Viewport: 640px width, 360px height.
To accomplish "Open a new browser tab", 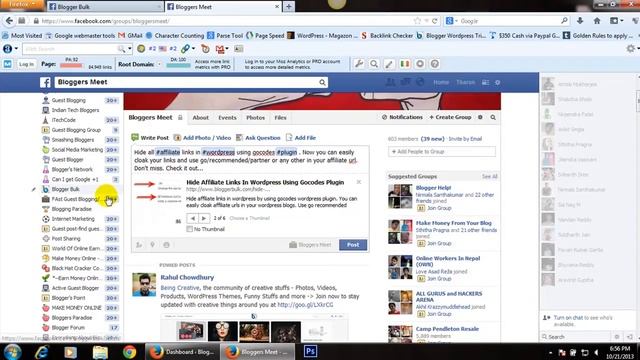I will click(x=289, y=7).
